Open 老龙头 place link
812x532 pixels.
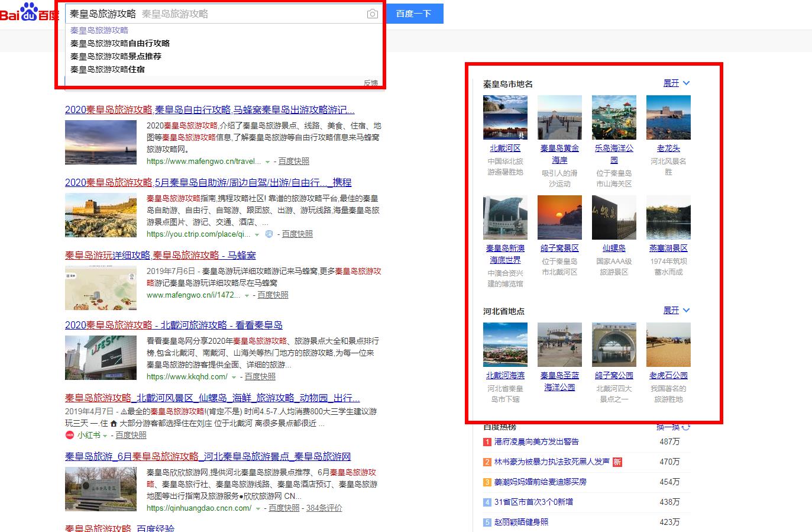coord(668,148)
